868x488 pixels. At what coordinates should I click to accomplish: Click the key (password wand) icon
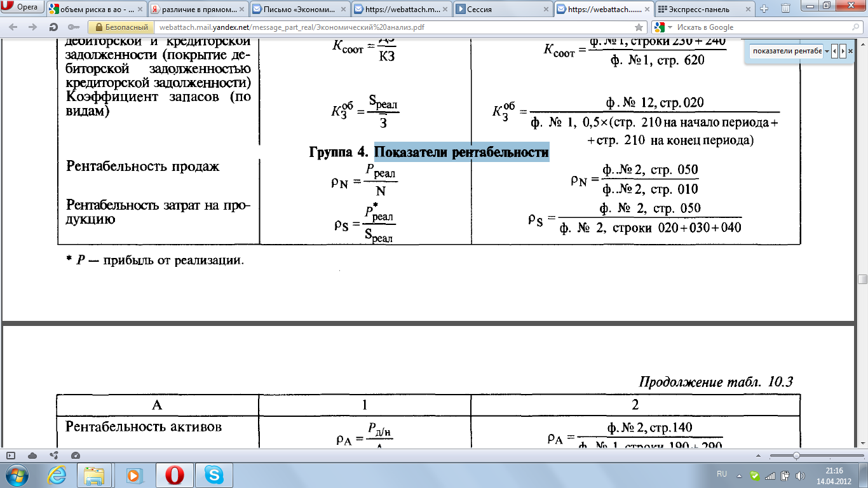tap(73, 27)
